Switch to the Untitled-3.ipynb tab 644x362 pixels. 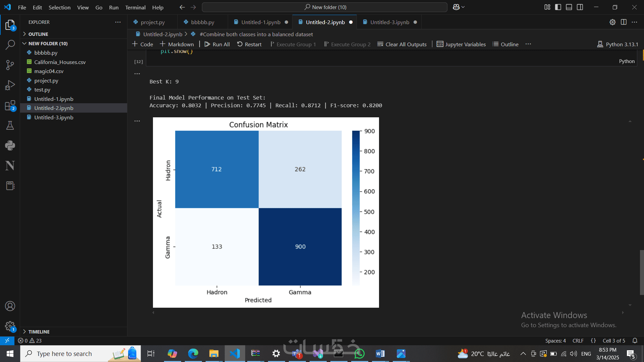389,22
